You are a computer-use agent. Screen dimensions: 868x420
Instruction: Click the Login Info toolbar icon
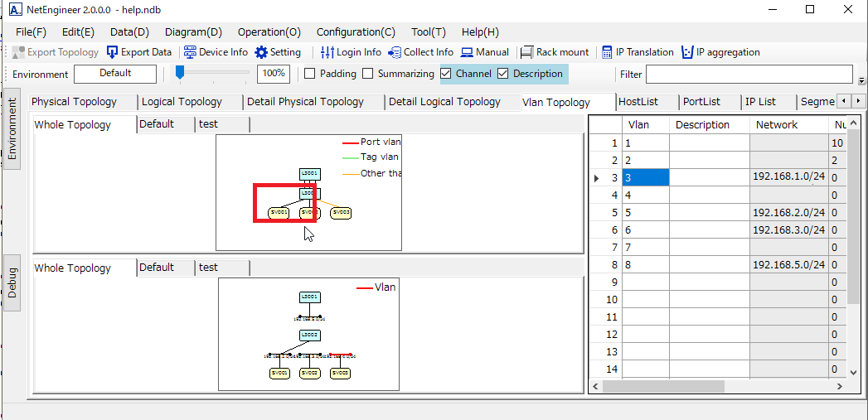pyautogui.click(x=327, y=52)
